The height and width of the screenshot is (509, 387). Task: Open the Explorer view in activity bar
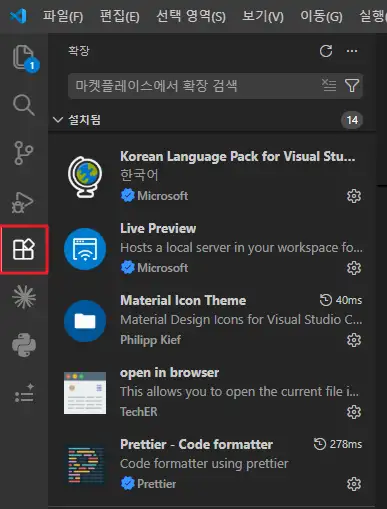point(24,58)
